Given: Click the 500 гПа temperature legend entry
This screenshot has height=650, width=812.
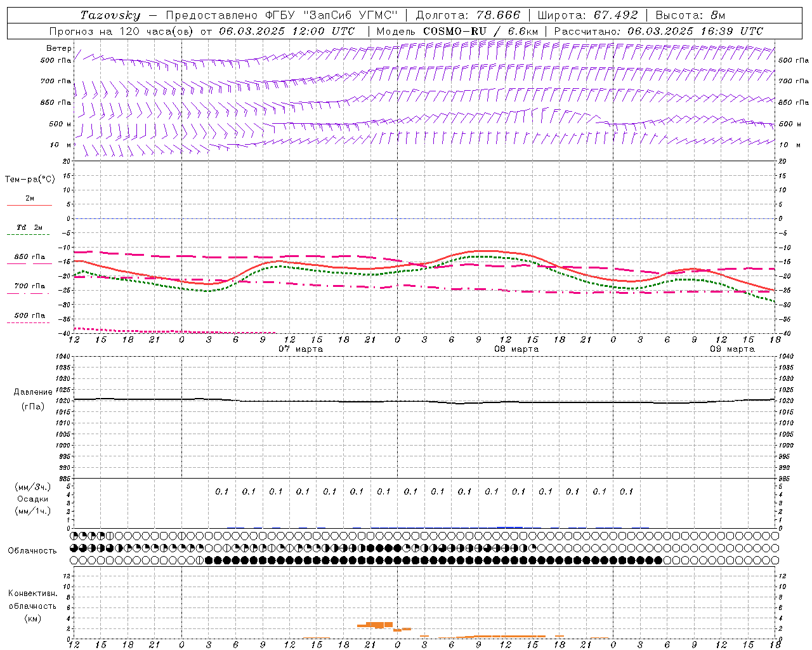Looking at the screenshot, I should pos(30,315).
